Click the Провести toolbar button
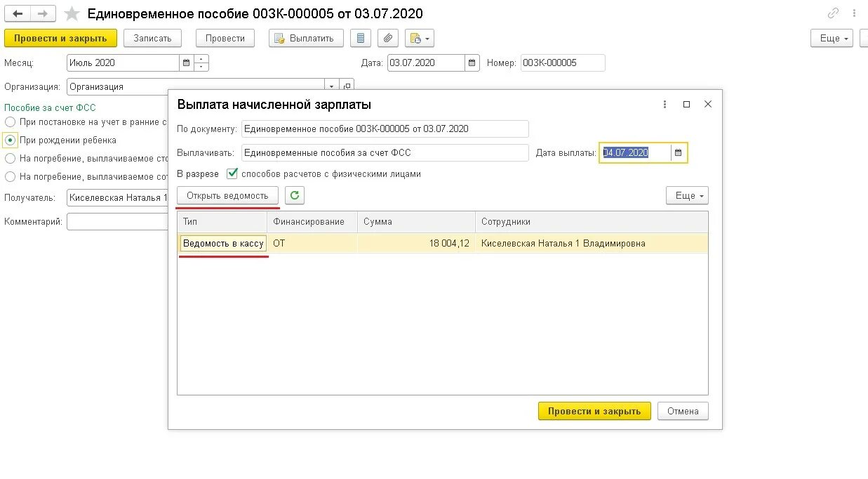 225,38
